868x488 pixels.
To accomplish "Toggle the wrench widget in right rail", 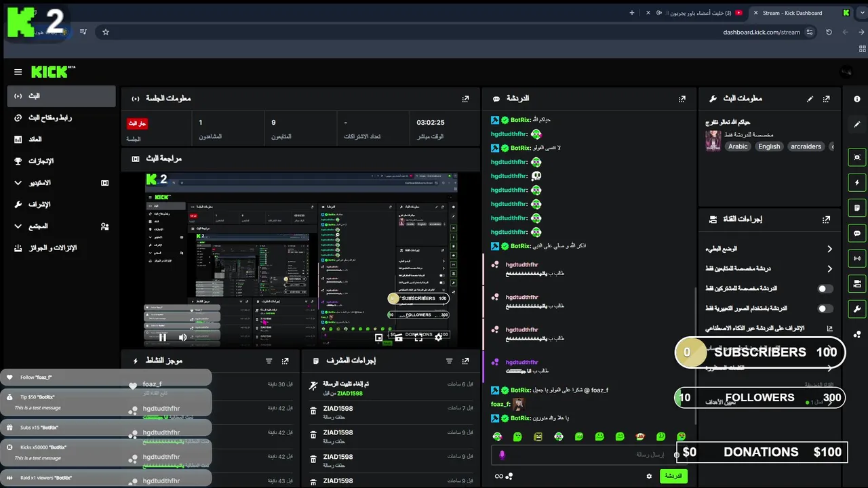I will pyautogui.click(x=857, y=309).
